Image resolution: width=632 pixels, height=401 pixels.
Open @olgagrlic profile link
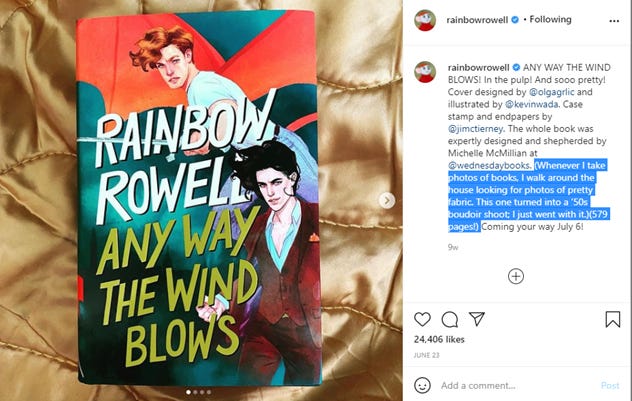coord(551,92)
